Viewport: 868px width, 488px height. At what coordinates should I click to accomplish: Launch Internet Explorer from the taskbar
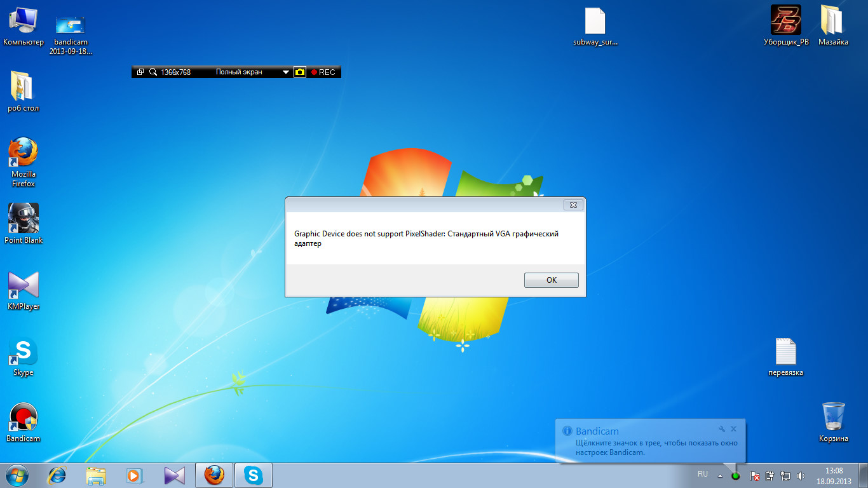click(x=58, y=475)
